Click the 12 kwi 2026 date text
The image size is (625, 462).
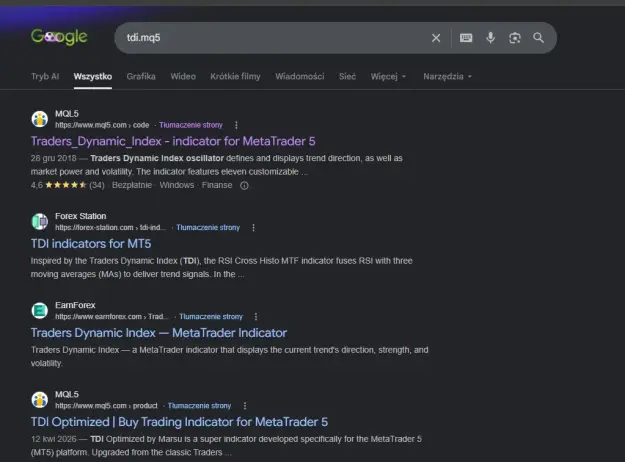[x=53, y=439]
